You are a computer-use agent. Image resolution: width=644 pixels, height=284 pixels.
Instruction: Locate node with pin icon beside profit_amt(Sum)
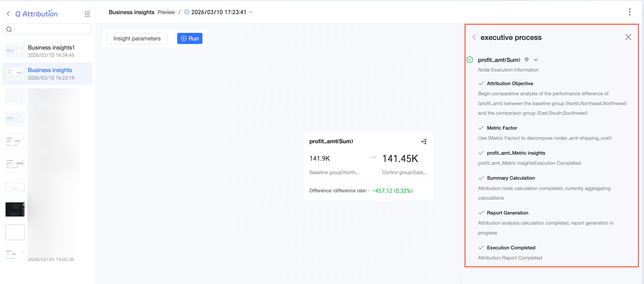pyautogui.click(x=526, y=60)
